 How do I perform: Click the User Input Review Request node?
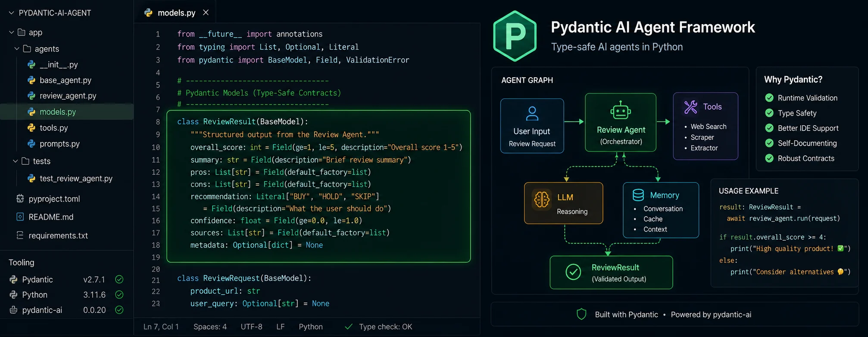click(532, 126)
